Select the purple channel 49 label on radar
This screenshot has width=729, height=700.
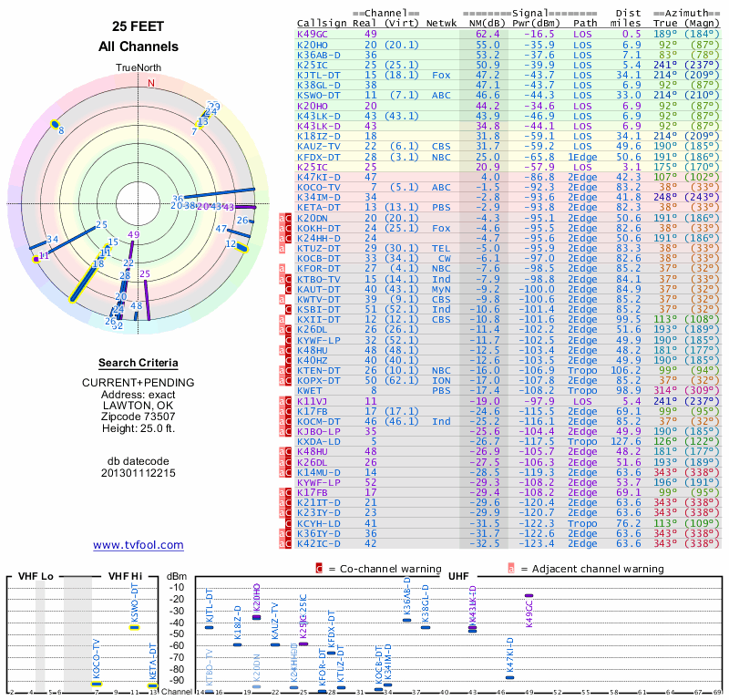134,234
